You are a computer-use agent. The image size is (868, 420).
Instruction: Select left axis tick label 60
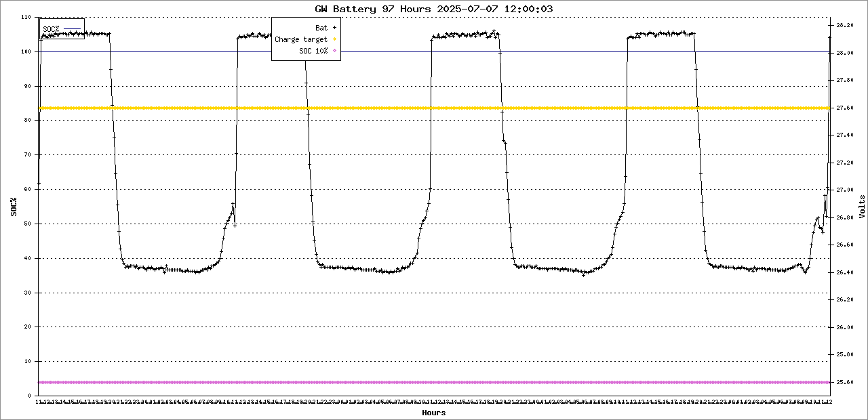point(29,189)
